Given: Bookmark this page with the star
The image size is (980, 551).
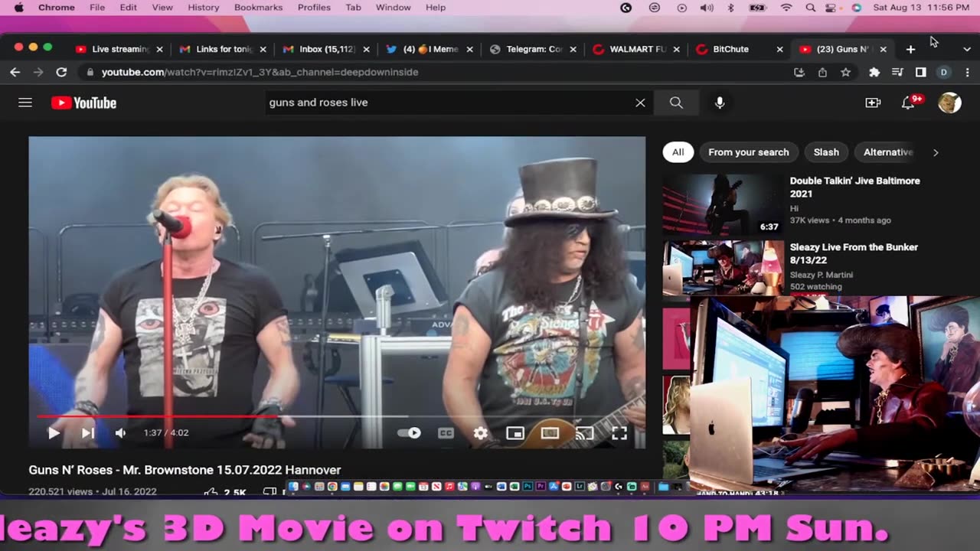Looking at the screenshot, I should (x=845, y=72).
